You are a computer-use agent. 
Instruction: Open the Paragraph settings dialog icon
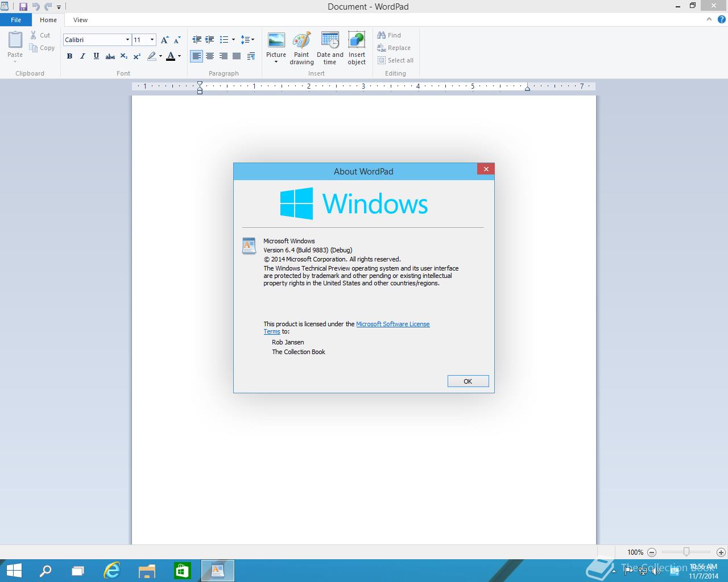(x=251, y=56)
